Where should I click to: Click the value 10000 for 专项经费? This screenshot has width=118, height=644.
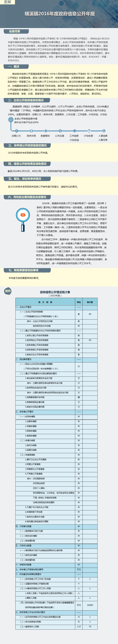(x=90, y=605)
